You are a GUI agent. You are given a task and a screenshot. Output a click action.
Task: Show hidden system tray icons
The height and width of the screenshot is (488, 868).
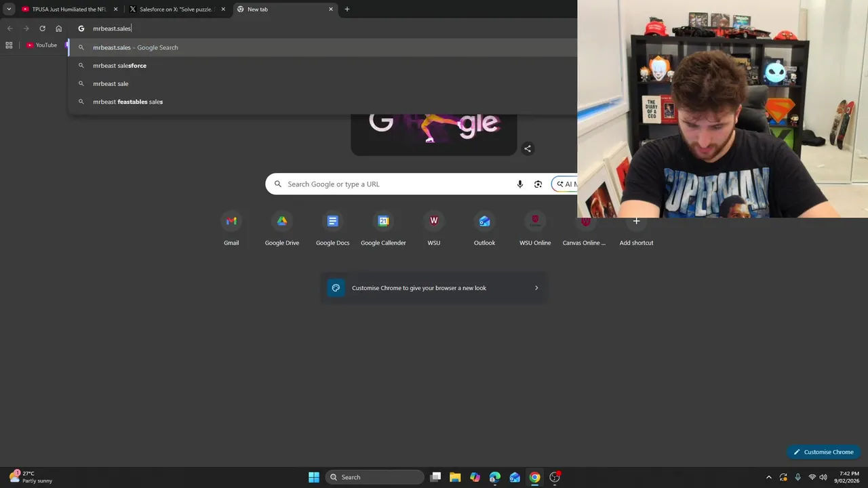tap(768, 477)
